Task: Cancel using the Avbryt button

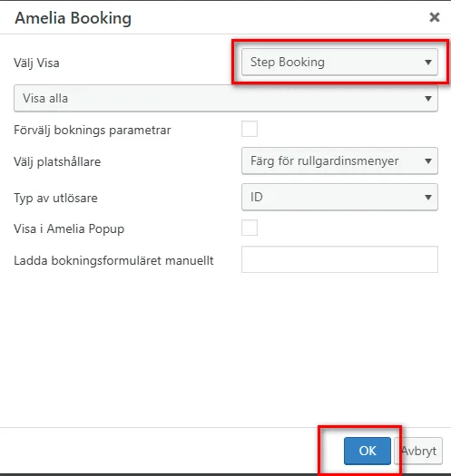Action: pos(418,451)
